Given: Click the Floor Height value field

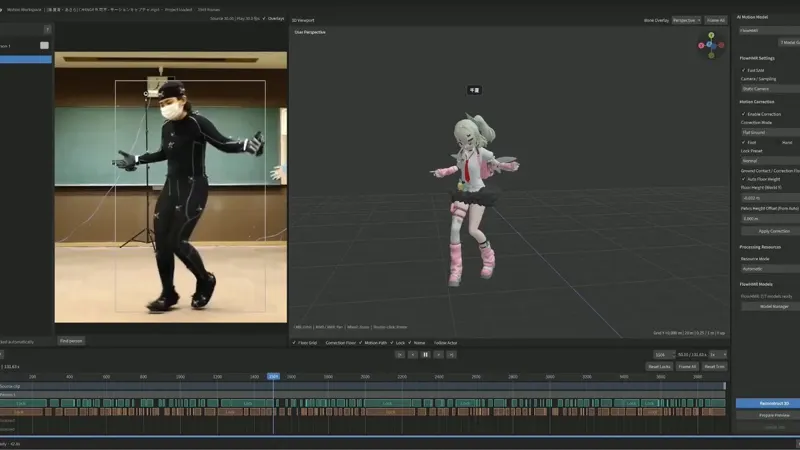Looking at the screenshot, I should (x=770, y=198).
